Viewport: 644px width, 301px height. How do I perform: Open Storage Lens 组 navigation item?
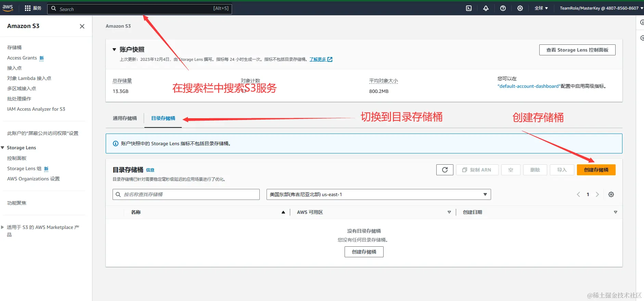click(24, 168)
